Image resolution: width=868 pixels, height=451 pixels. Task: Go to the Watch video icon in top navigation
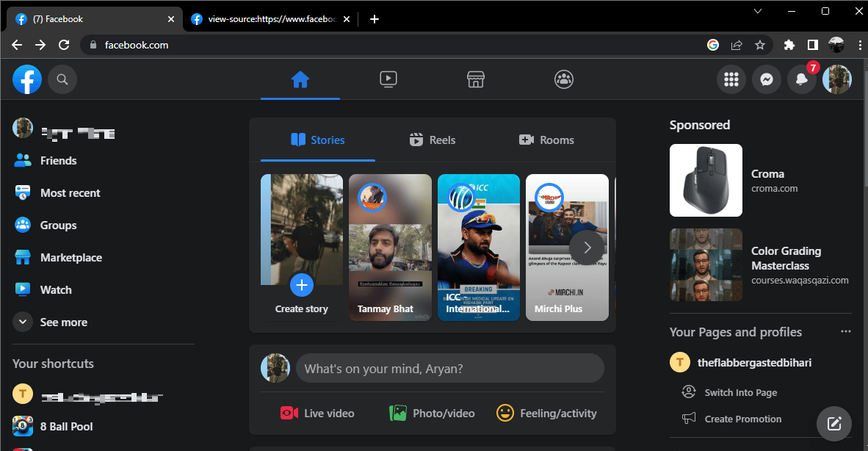[388, 79]
